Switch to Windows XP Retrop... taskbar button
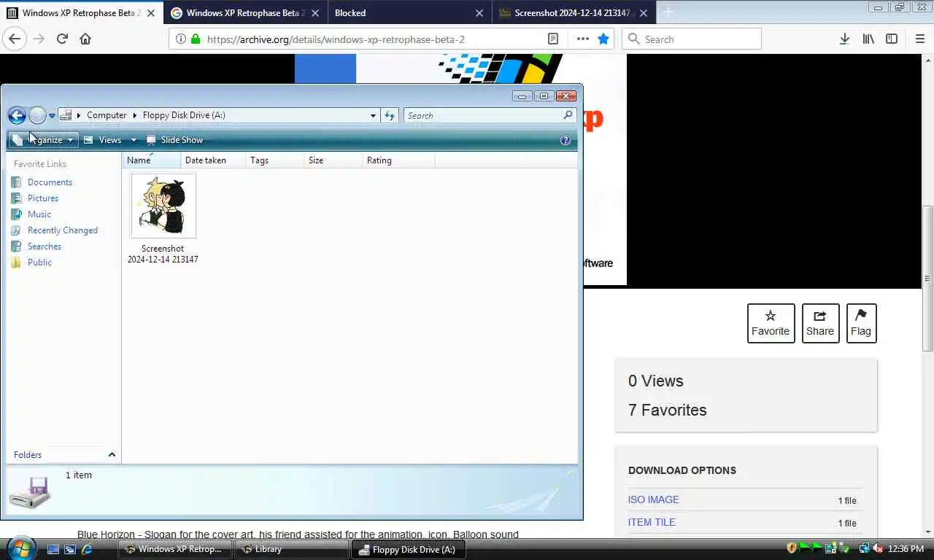 pyautogui.click(x=175, y=549)
